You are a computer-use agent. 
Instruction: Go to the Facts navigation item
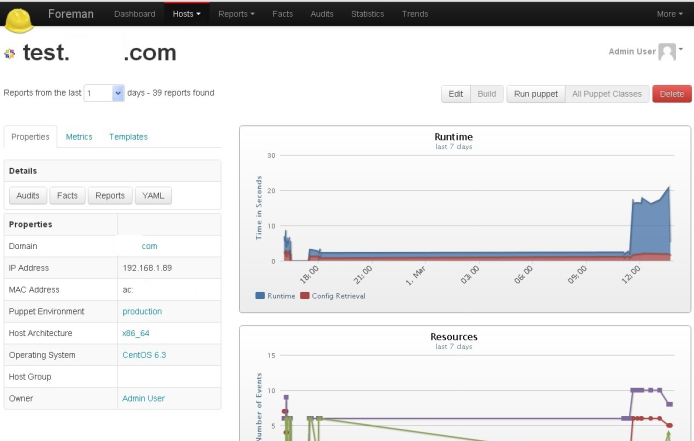coord(282,14)
